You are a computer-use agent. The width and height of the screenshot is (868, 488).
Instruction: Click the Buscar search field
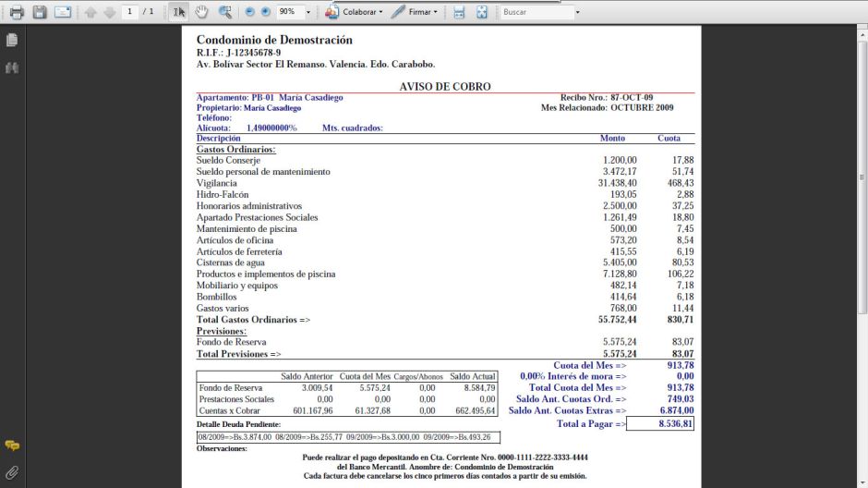[537, 12]
